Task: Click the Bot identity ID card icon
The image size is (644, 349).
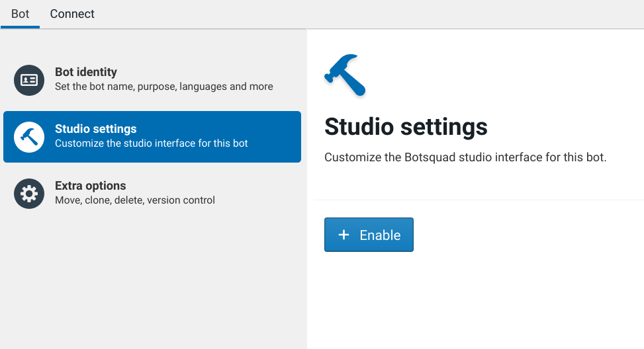Action: 29,80
